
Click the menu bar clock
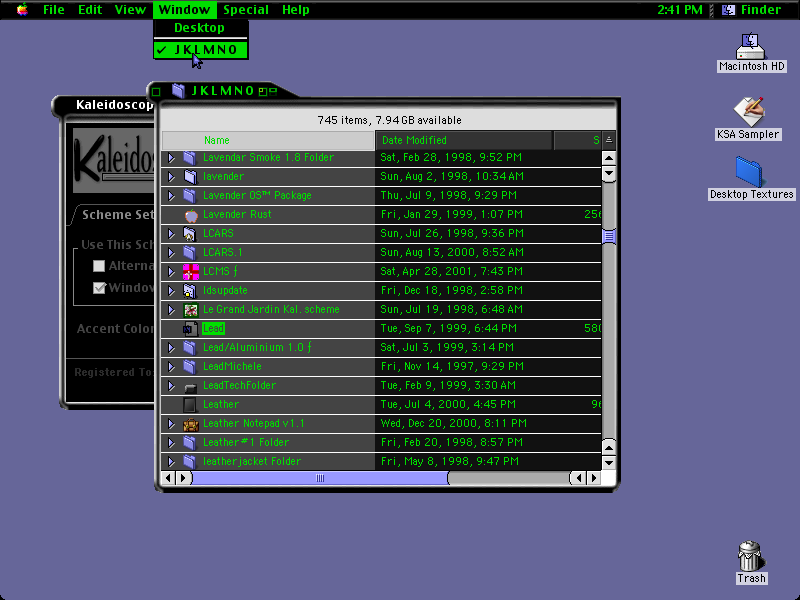tap(680, 10)
